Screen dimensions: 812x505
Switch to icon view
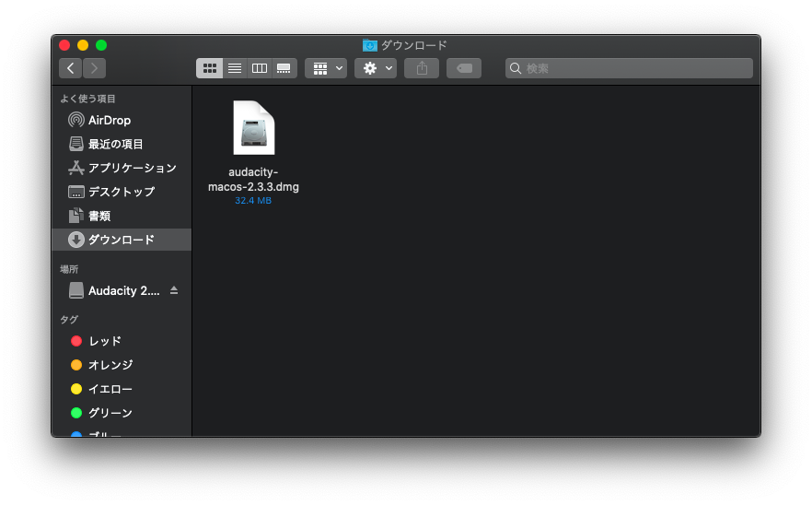pyautogui.click(x=209, y=68)
